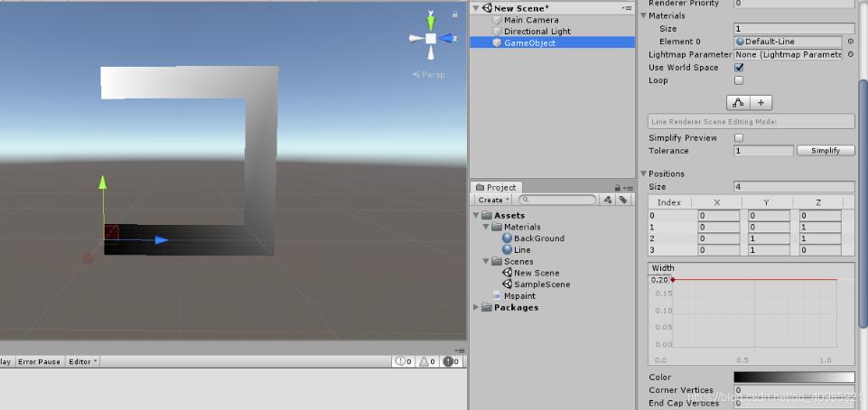868x410 pixels.
Task: Click the green Y move handle arrow in scene
Action: 102,182
